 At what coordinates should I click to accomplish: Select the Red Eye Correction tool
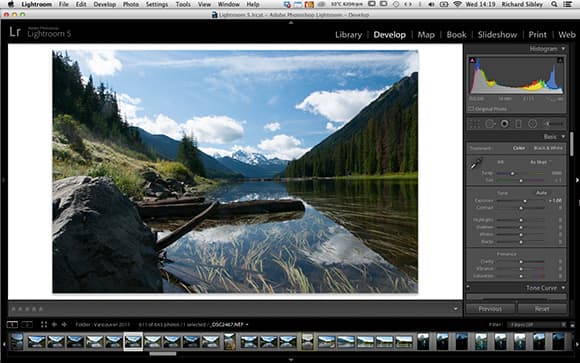click(504, 124)
